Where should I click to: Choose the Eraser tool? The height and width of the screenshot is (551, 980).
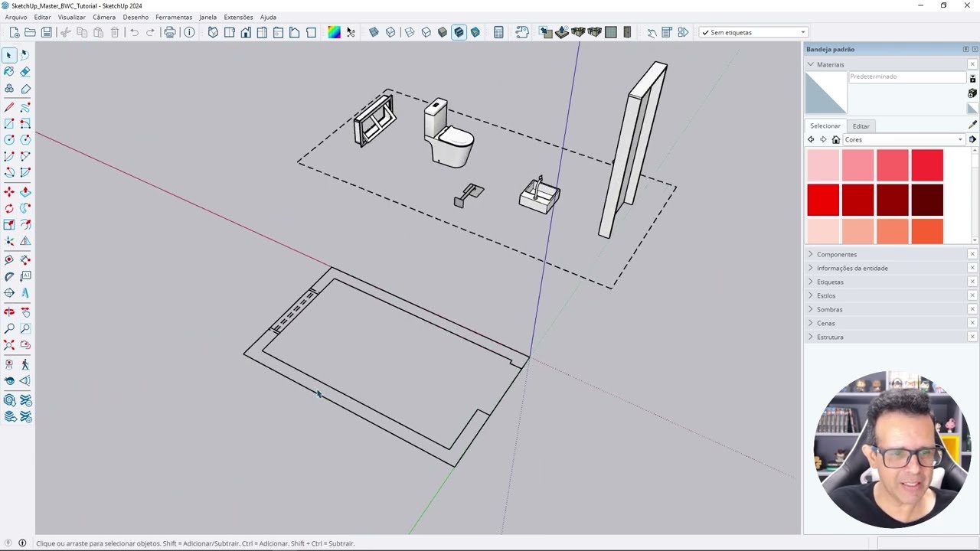(25, 72)
